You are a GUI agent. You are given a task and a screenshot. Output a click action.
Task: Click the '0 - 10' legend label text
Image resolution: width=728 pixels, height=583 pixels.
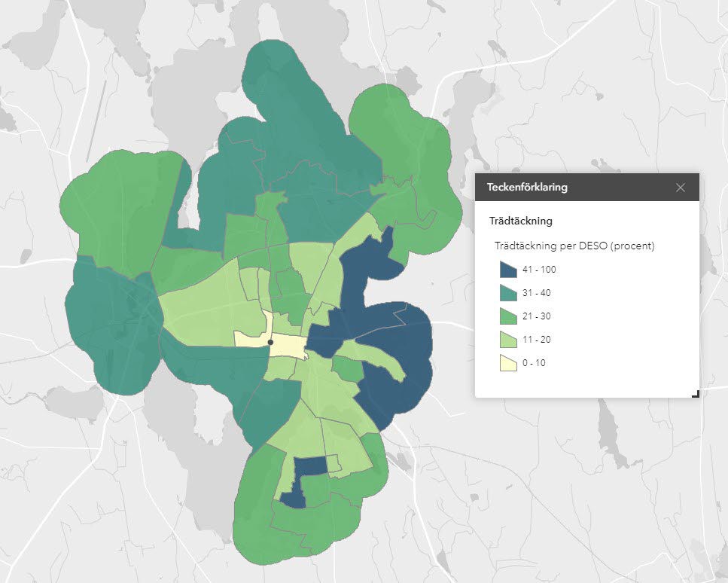pyautogui.click(x=534, y=363)
